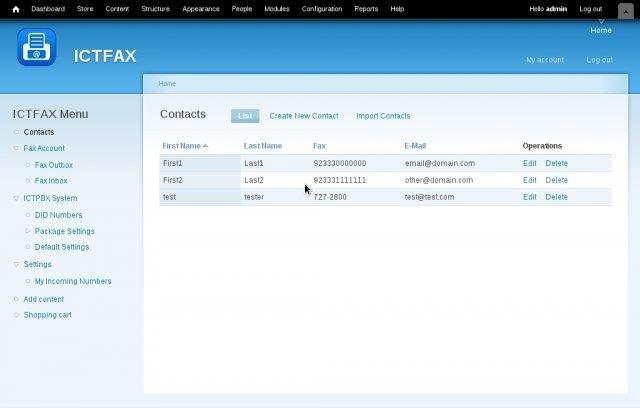
Task: Open the Store admin menu
Action: coord(85,9)
